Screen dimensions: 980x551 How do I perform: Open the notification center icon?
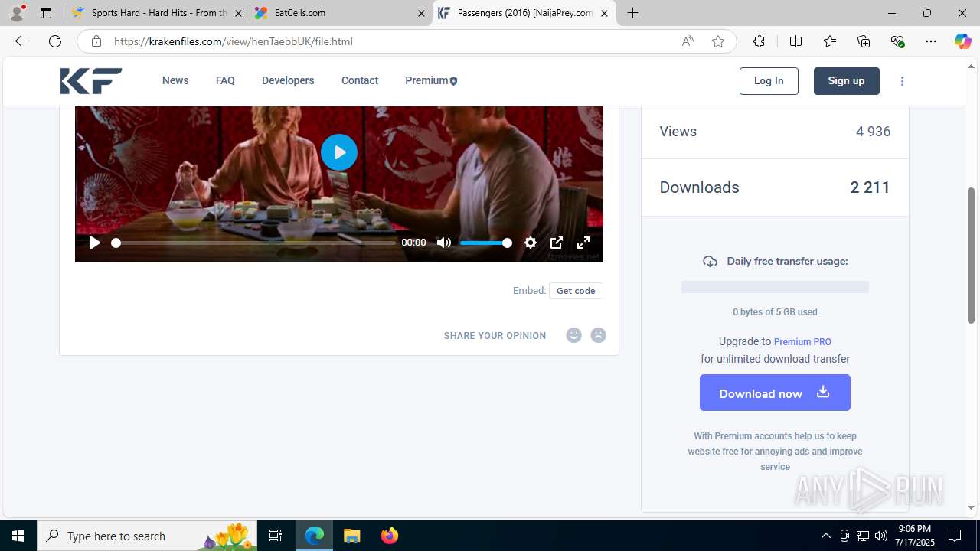point(955,536)
